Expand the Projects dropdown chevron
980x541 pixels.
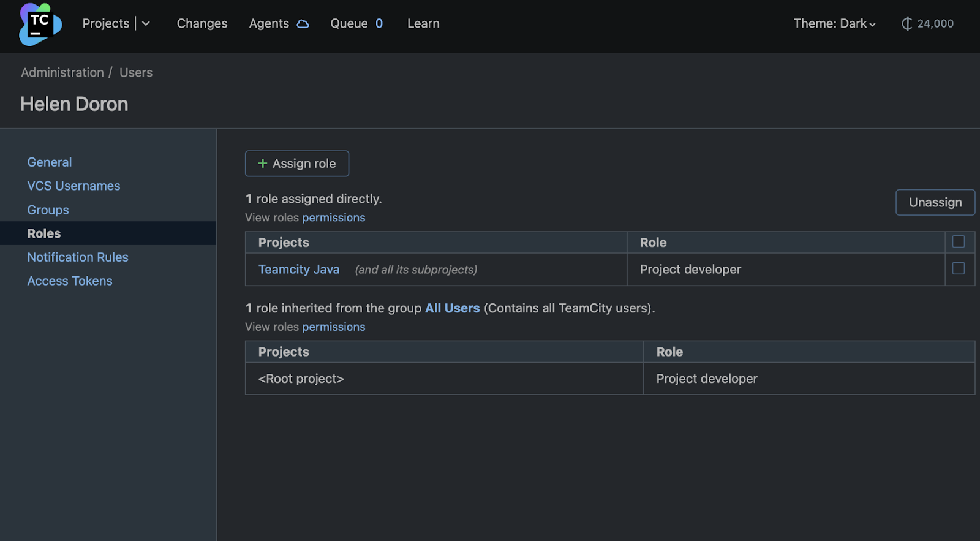[x=146, y=24]
